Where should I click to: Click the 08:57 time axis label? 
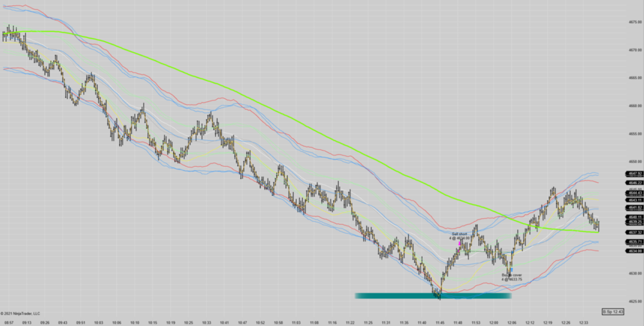click(x=8, y=322)
